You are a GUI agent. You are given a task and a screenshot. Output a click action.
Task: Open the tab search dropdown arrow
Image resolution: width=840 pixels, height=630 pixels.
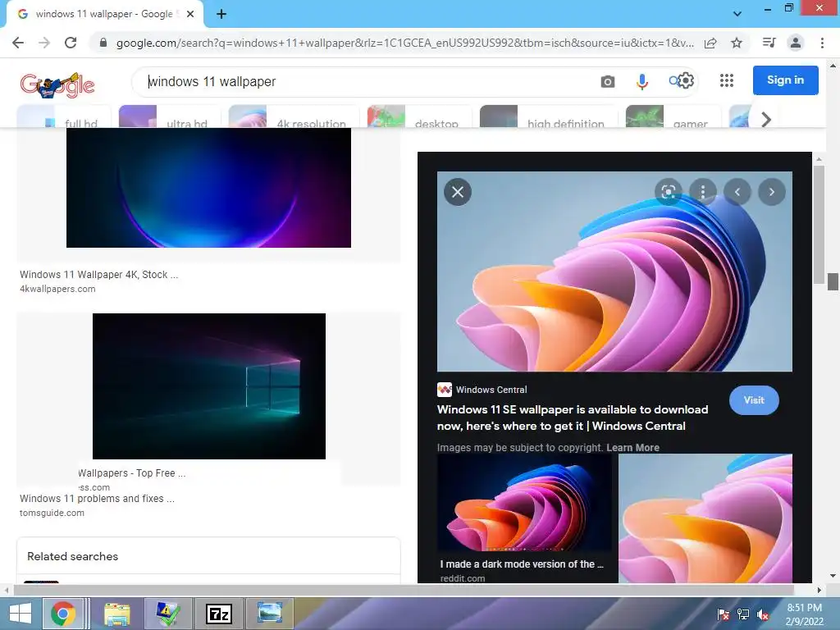(x=737, y=14)
